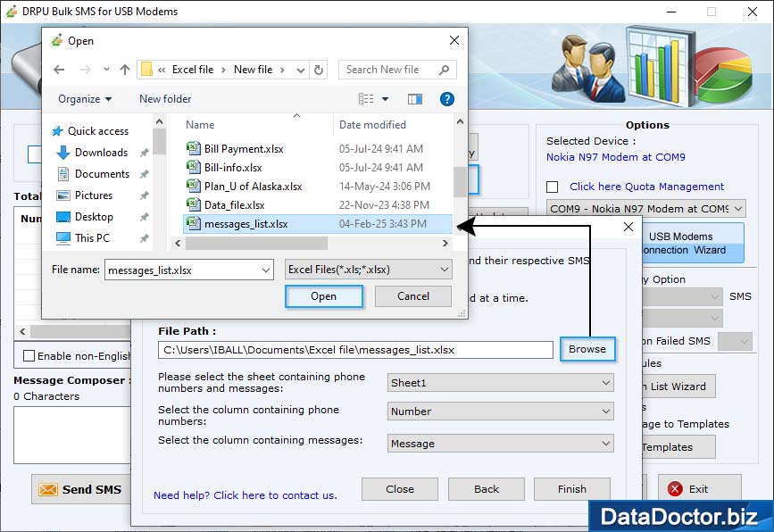Open Documents in navigation pane
This screenshot has width=774, height=532.
[x=102, y=174]
